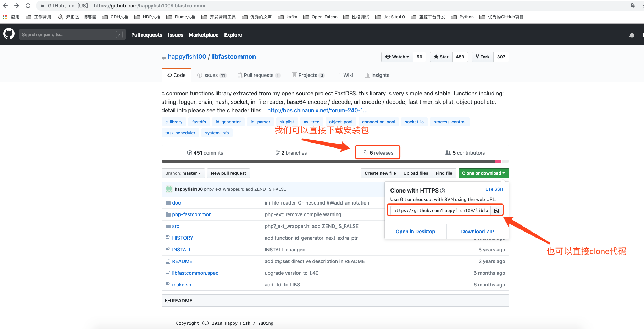The image size is (644, 329).
Task: View 2 branches
Action: (x=291, y=153)
